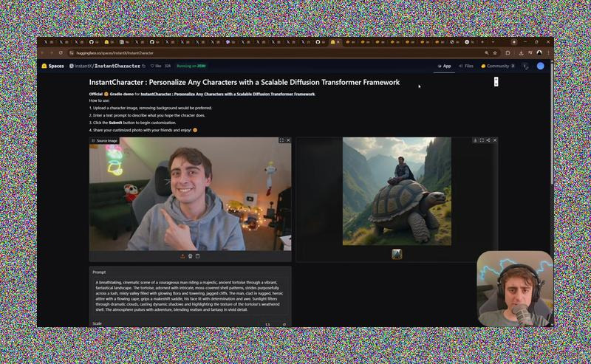Reset the Scale slider with reset icon

point(284,324)
